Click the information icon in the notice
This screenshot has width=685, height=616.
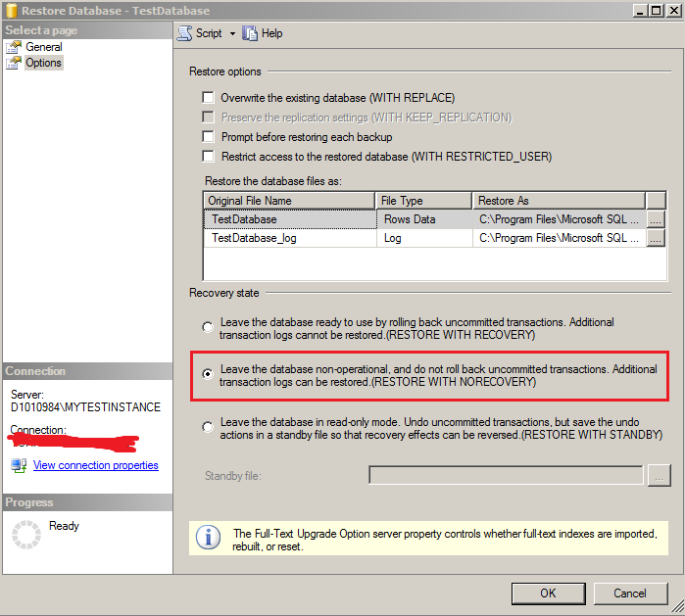click(x=208, y=537)
